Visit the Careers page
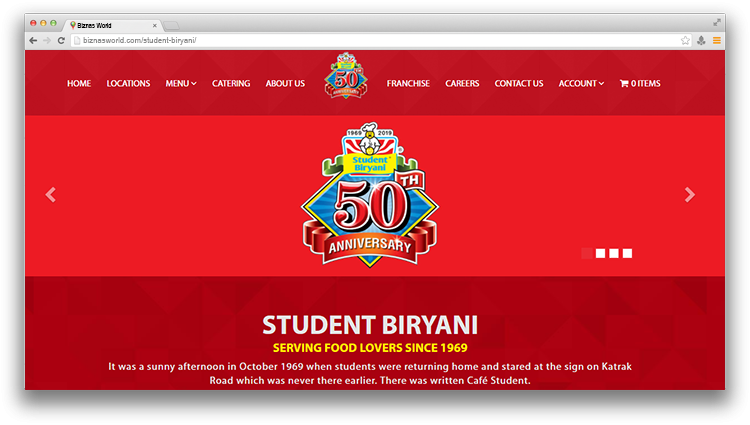The width and height of the screenshot is (750, 425). [462, 84]
